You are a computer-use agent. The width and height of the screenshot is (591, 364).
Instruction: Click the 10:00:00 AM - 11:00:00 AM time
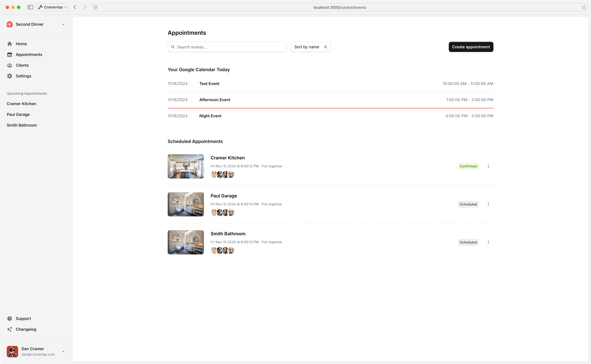[468, 84]
